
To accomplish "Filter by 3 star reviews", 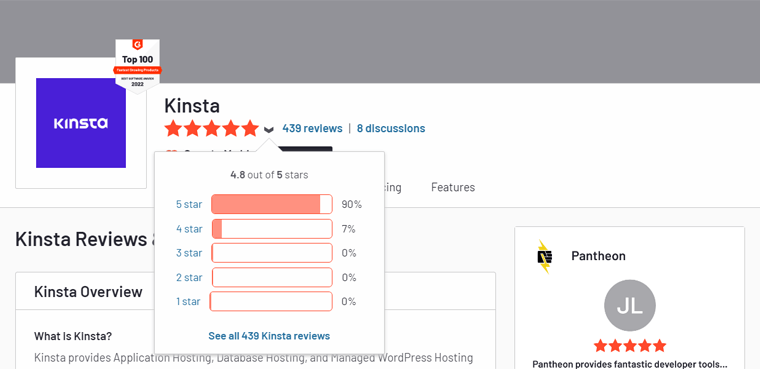I will [189, 253].
